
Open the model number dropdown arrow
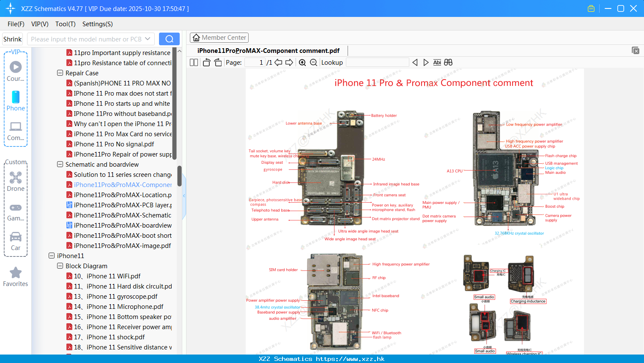[148, 39]
